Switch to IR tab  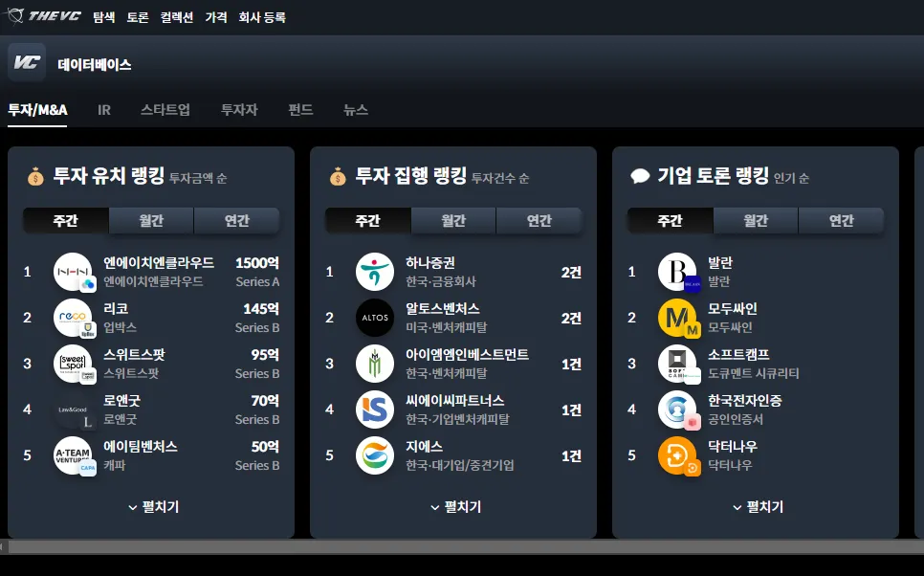104,110
